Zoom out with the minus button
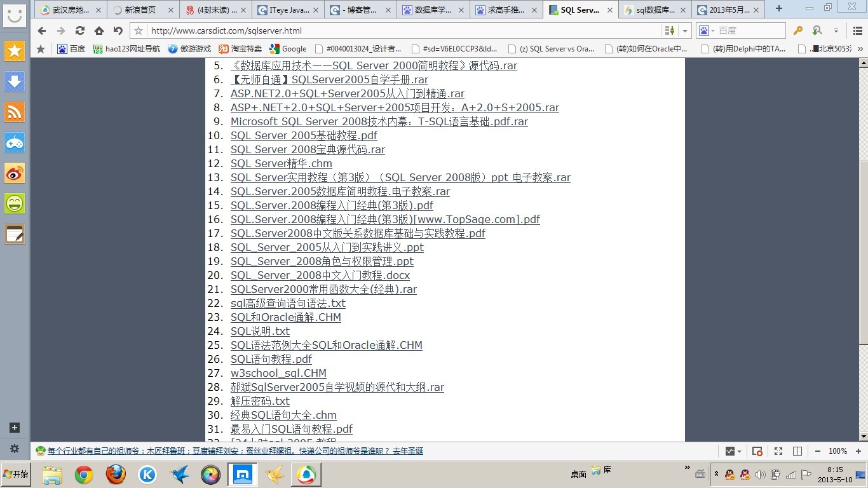The height and width of the screenshot is (488, 868). click(x=817, y=451)
